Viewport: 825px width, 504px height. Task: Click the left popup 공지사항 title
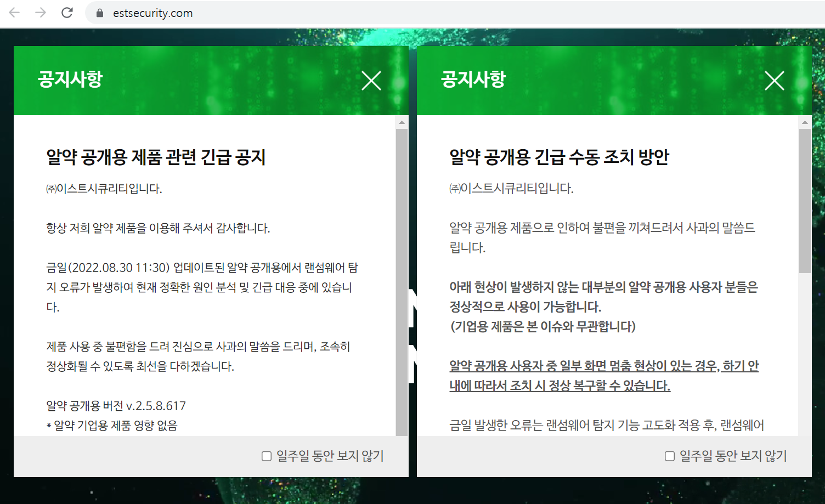[70, 79]
